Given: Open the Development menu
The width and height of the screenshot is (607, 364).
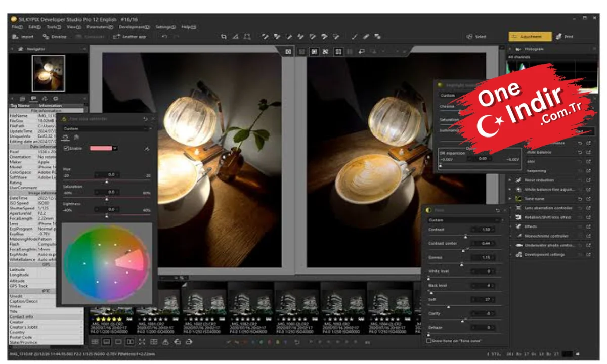Looking at the screenshot, I should (135, 27).
